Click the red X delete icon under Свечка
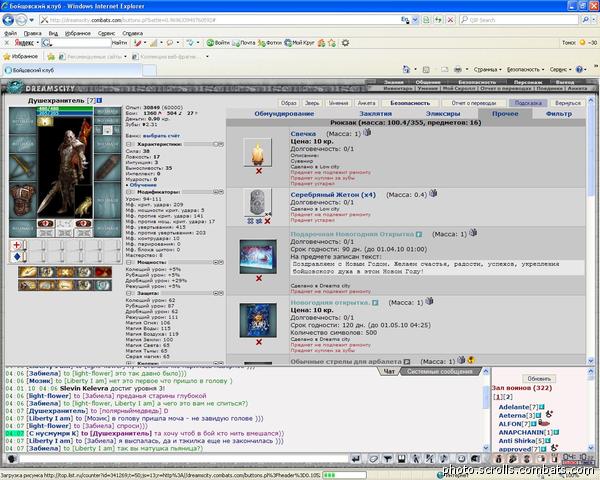The image size is (600, 480). (x=259, y=171)
